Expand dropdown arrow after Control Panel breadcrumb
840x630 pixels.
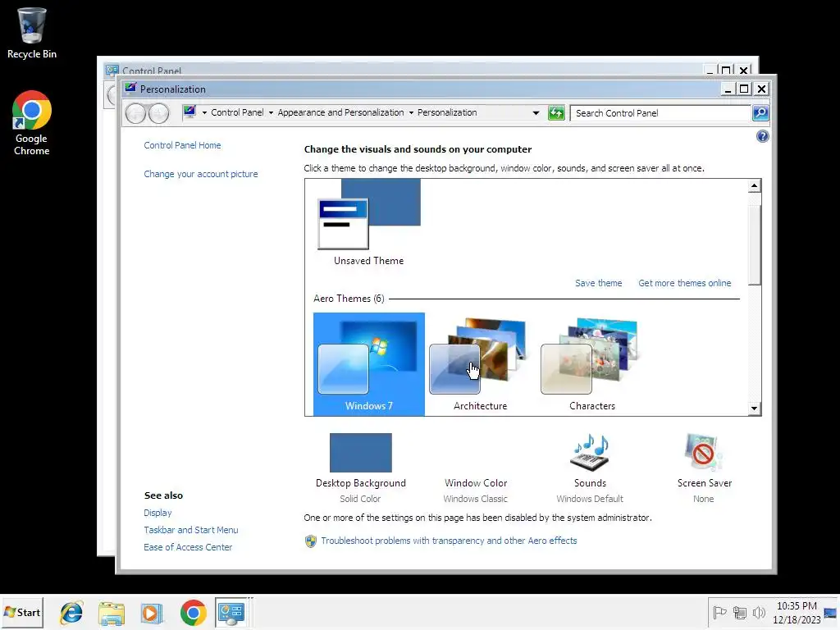pyautogui.click(x=271, y=113)
